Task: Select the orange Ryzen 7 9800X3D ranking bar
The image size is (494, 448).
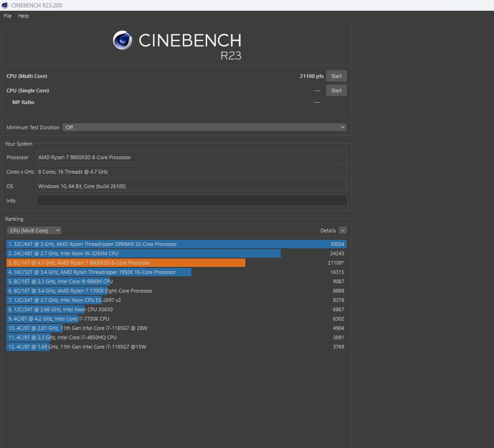Action: [x=126, y=263]
